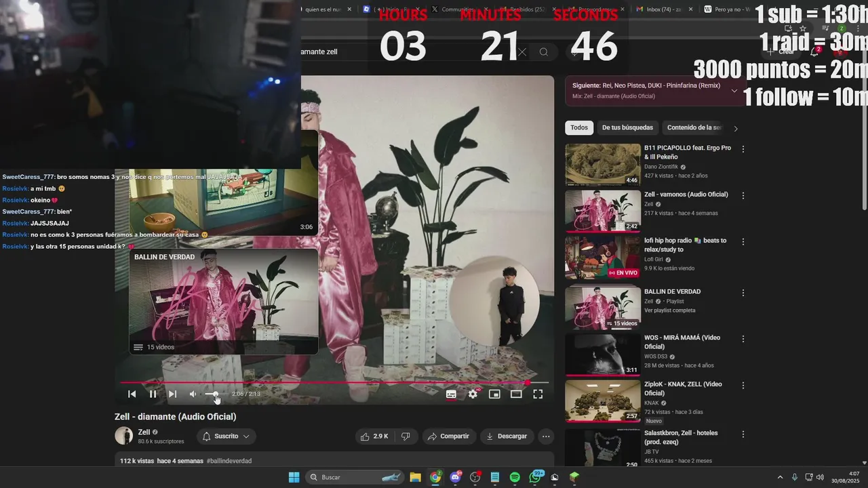Open Discord from taskbar
The width and height of the screenshot is (868, 488).
click(x=455, y=477)
